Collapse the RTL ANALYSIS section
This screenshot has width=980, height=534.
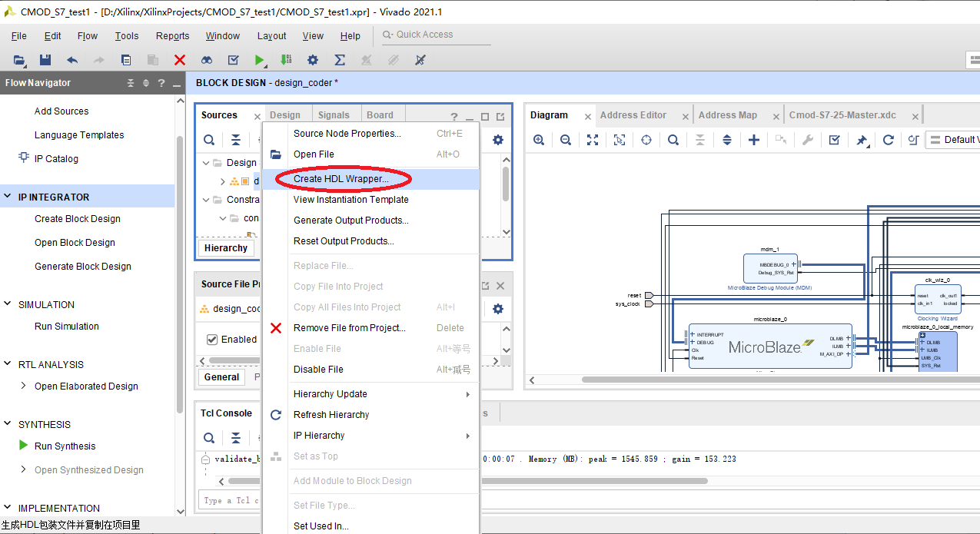(x=8, y=364)
